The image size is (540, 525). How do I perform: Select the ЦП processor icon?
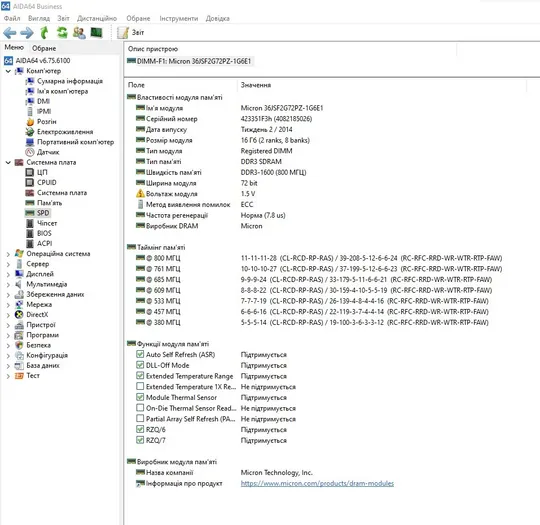pyautogui.click(x=30, y=172)
